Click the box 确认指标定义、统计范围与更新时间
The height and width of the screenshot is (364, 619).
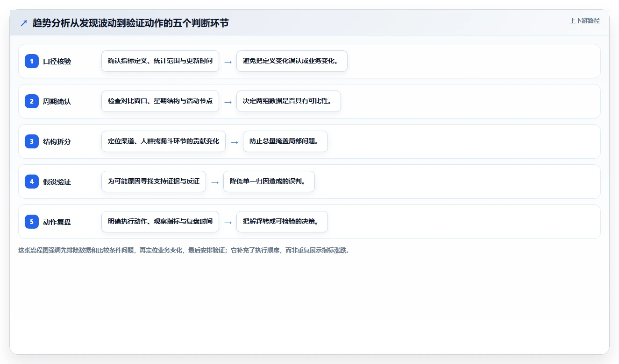160,61
